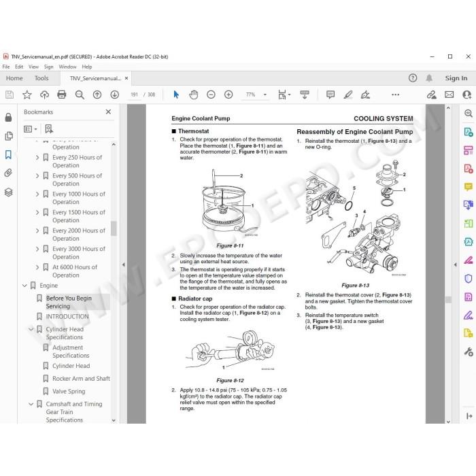Click the bookmarks options list dropdown
The width and height of the screenshot is (476, 476).
tap(31, 129)
